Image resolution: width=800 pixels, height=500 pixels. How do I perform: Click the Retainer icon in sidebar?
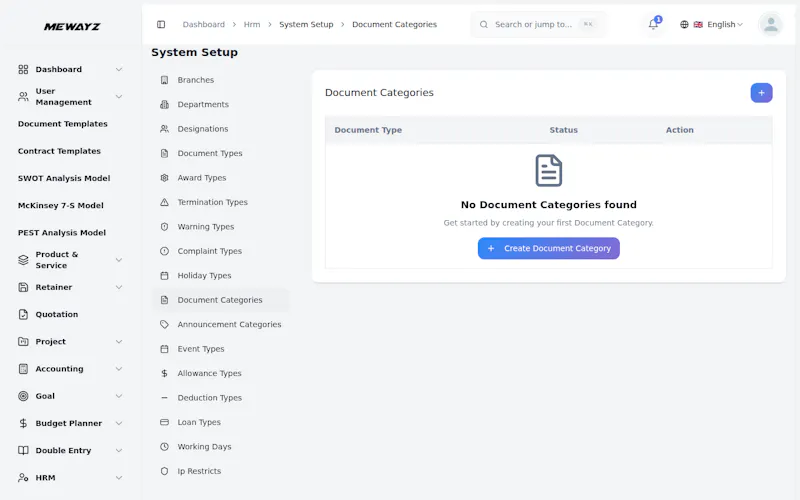point(23,287)
